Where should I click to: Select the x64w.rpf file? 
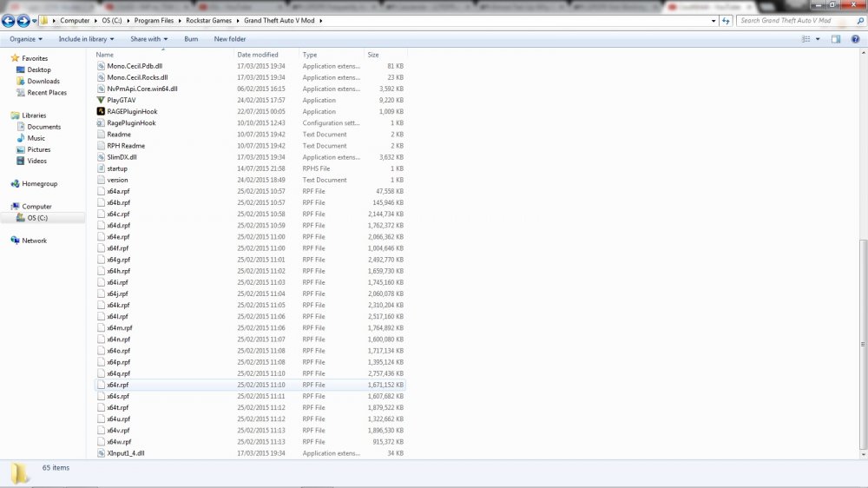point(119,442)
